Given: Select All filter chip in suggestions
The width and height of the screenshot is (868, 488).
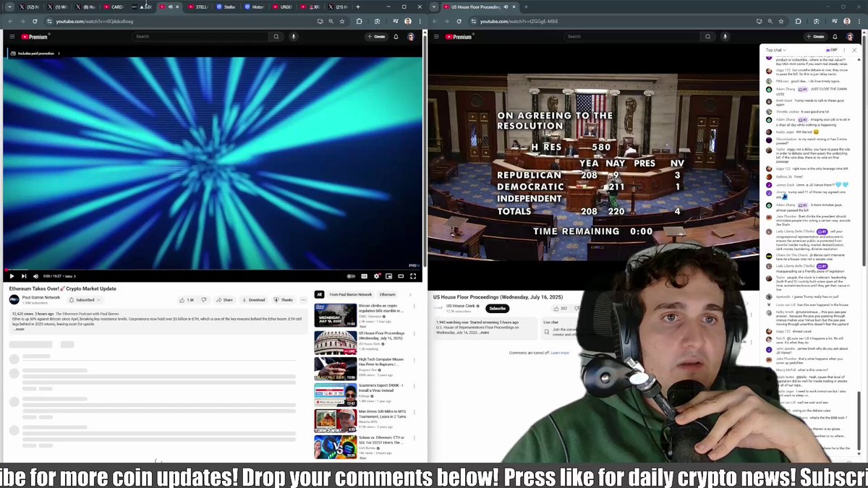Looking at the screenshot, I should (x=319, y=294).
